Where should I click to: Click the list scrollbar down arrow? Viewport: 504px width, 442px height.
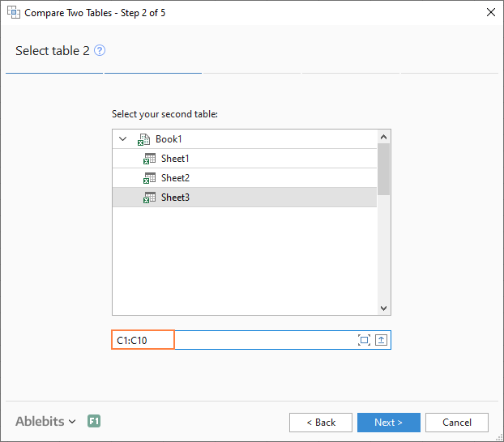[384, 308]
